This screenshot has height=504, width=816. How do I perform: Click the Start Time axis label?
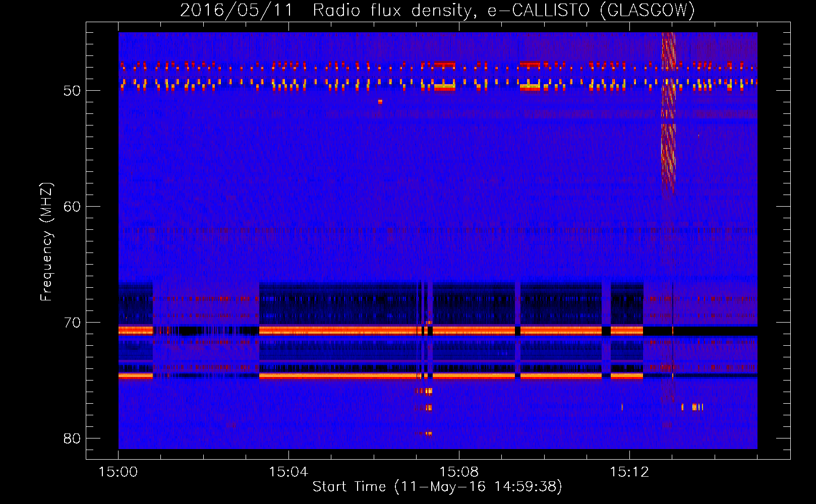click(437, 487)
